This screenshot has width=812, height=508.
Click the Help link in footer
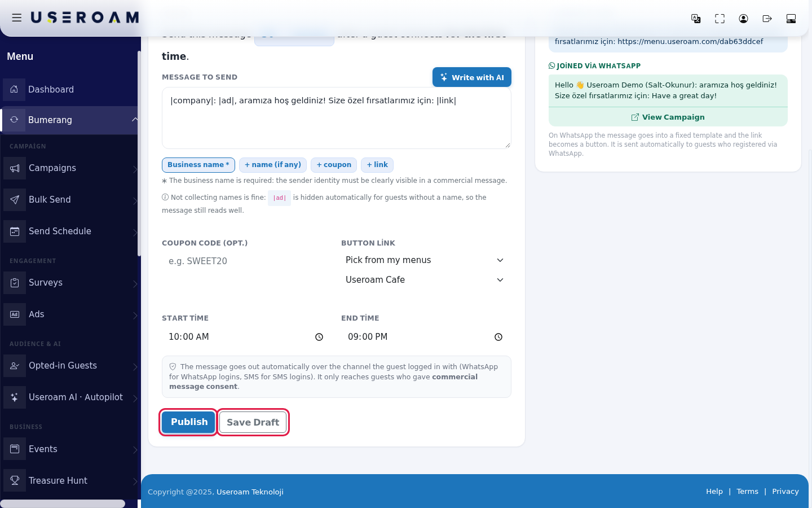pyautogui.click(x=714, y=492)
